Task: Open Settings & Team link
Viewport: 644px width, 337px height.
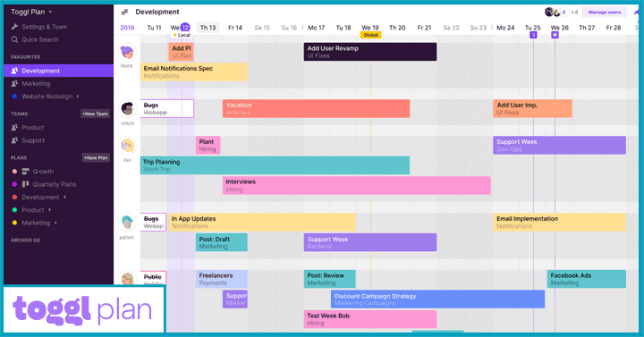Action: coord(45,27)
